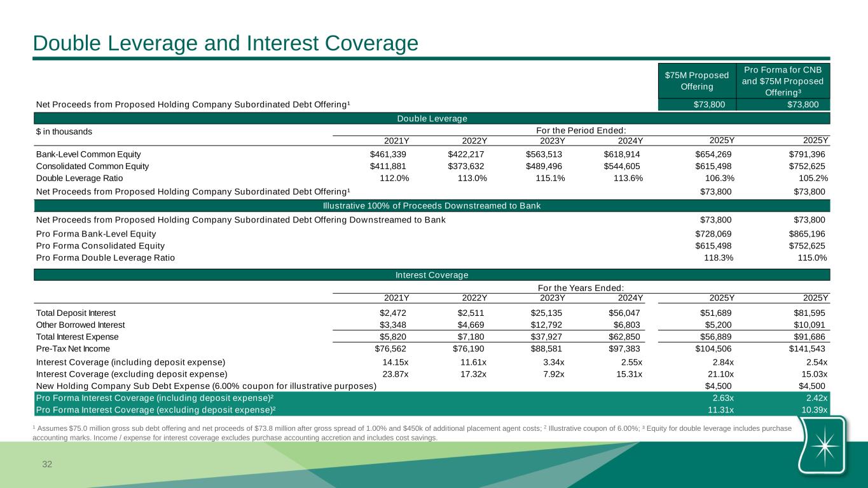Click the highlighted Pro Forma Interest Coverage 2.63x value

click(722, 398)
